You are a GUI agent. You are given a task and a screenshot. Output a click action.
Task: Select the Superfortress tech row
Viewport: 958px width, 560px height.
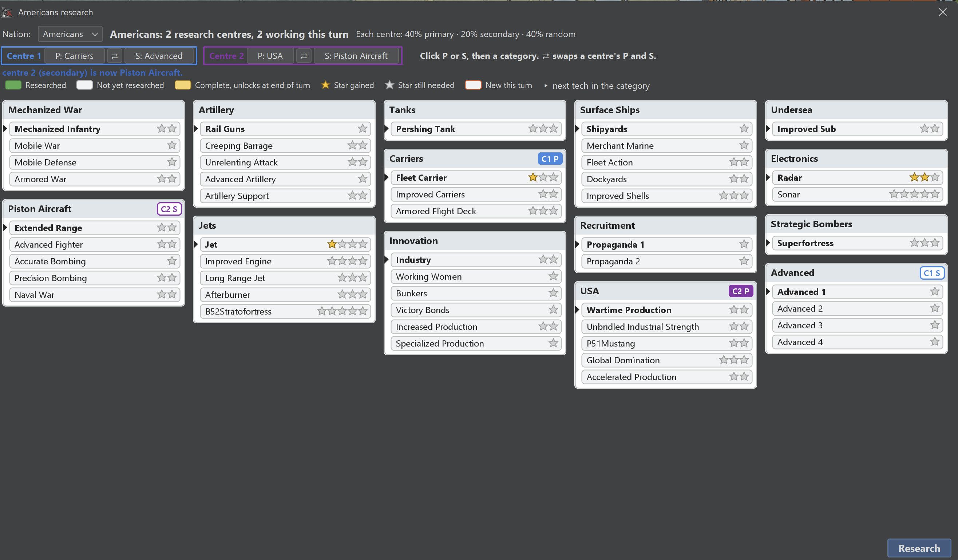(857, 243)
